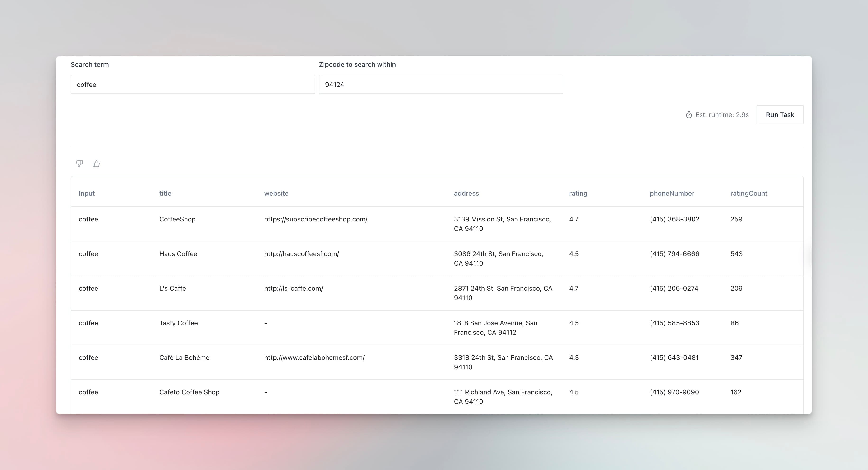Viewport: 868px width, 470px height.
Task: Click the thumbs down feedback icon
Action: [79, 163]
